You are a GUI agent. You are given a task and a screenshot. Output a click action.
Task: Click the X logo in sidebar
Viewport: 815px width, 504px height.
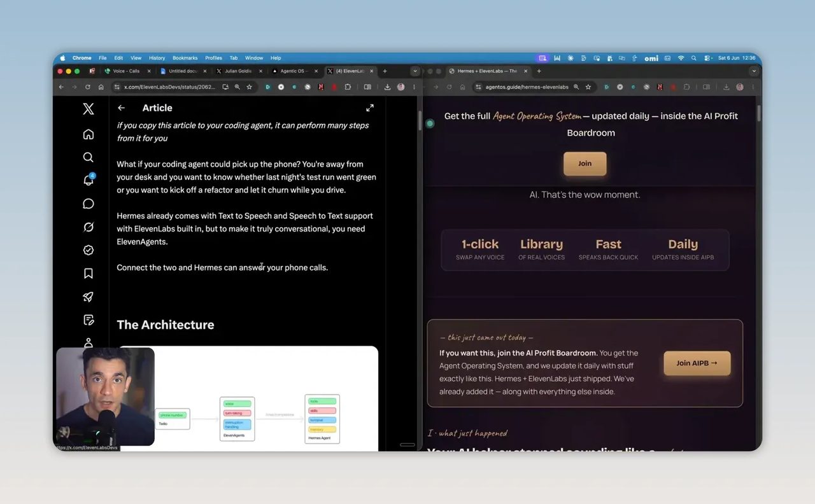(89, 109)
